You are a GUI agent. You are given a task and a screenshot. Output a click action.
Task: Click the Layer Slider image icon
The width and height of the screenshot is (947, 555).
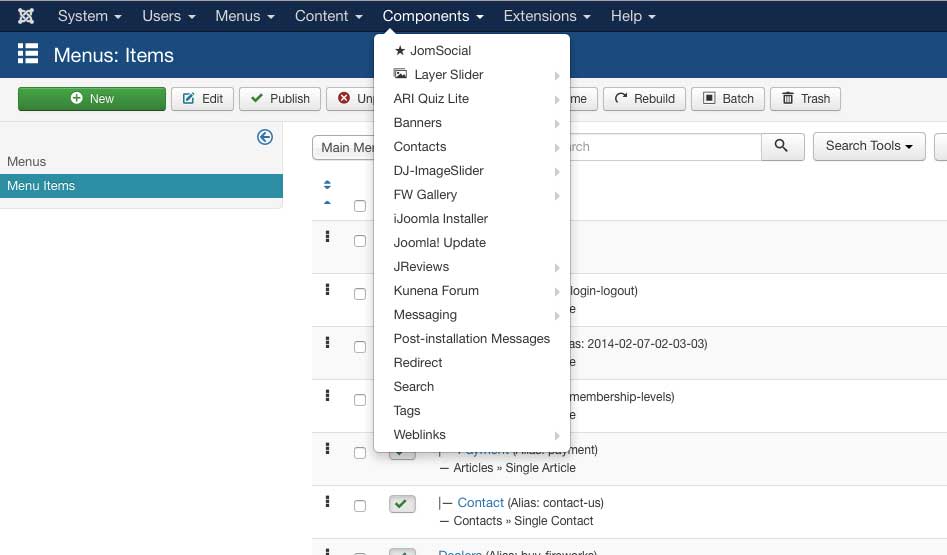400,74
